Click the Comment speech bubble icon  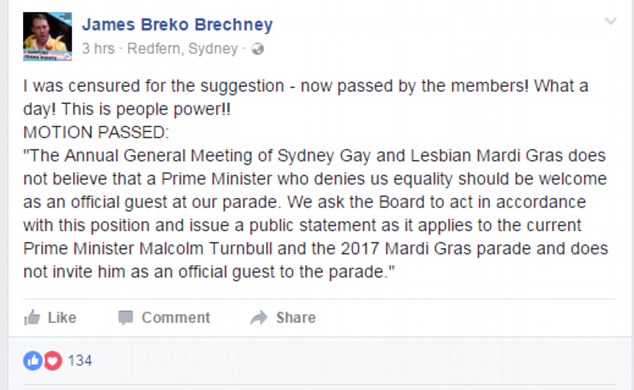click(125, 318)
